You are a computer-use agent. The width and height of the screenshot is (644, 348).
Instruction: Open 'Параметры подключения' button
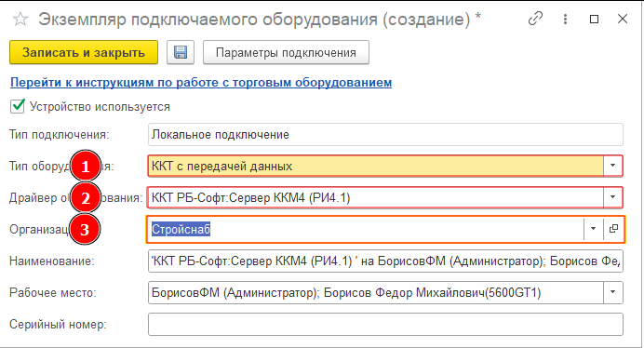click(x=286, y=53)
